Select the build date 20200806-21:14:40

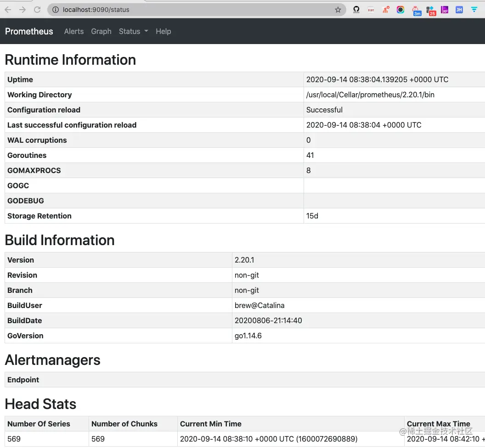(268, 320)
